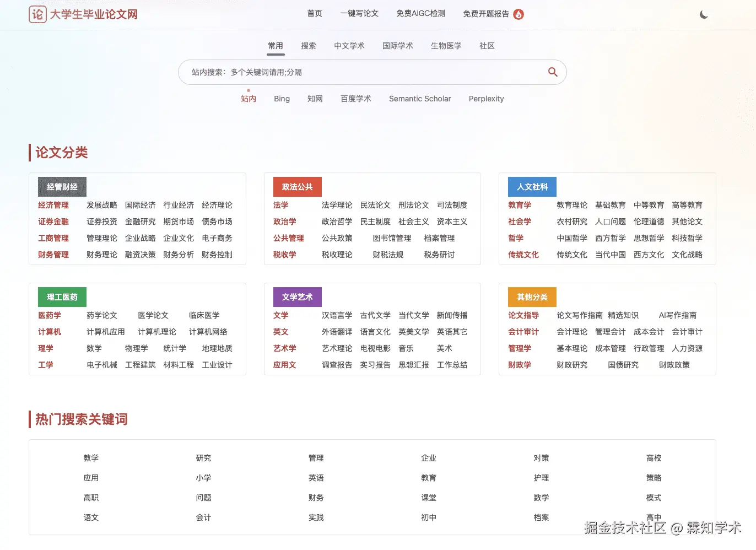Click the fire icon next to 免费开题报告
The height and width of the screenshot is (550, 756).
518,15
